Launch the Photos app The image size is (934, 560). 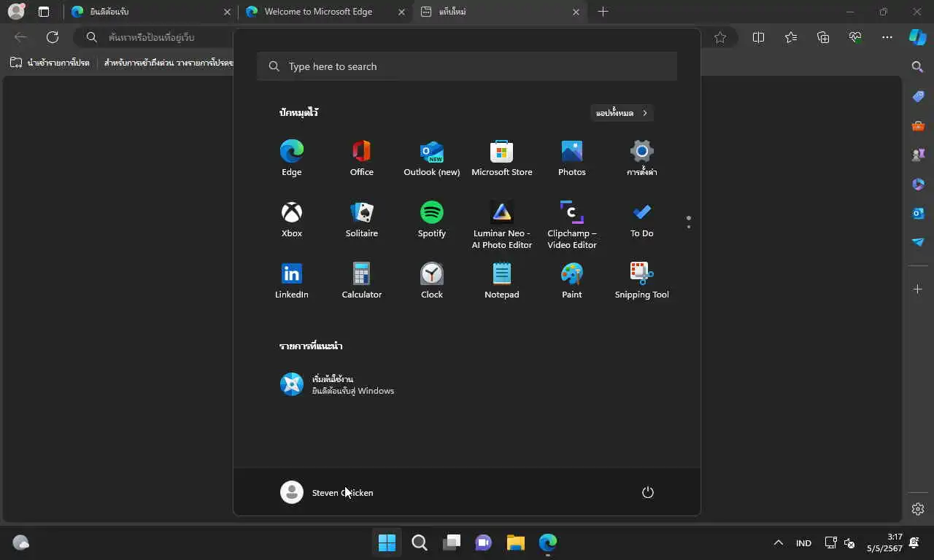tap(571, 158)
